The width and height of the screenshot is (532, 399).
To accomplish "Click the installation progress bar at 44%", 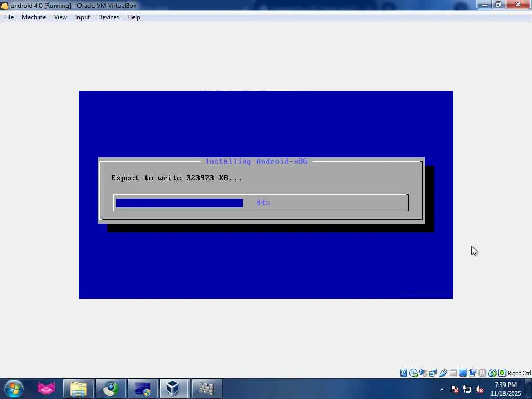I will click(261, 203).
